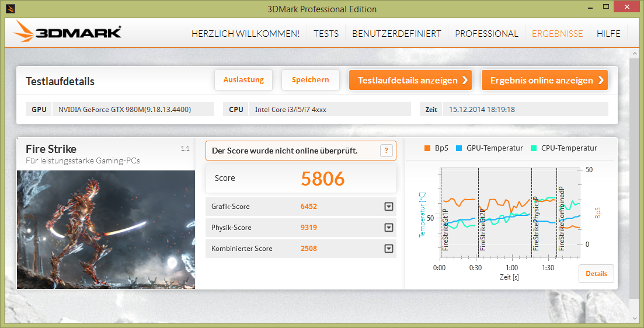Click Testlaufdetails anzeigen button
This screenshot has width=644, height=328.
[x=410, y=80]
